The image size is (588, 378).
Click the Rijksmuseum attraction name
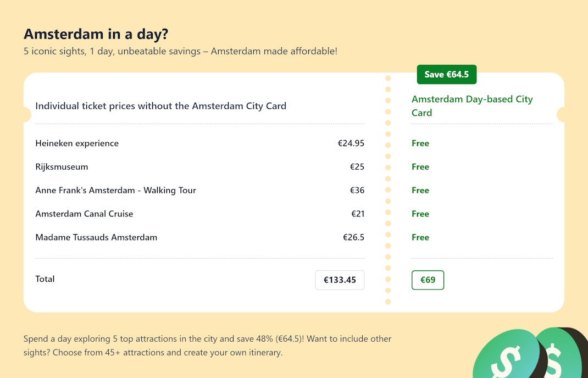click(62, 167)
